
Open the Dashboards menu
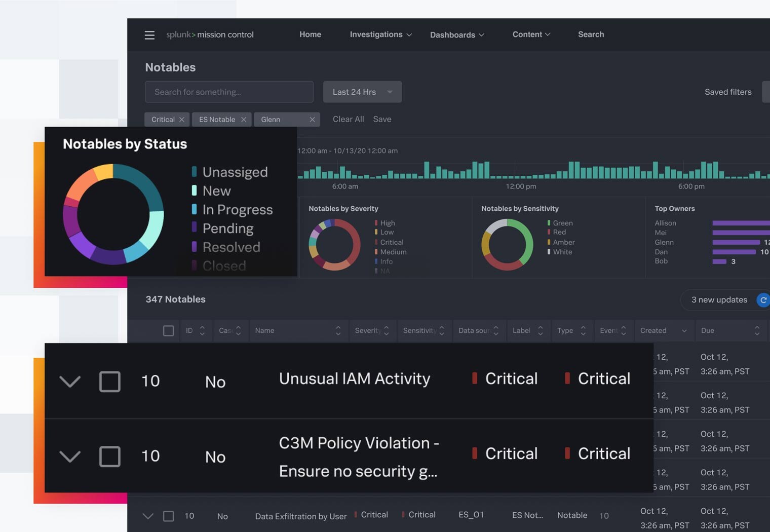[457, 35]
